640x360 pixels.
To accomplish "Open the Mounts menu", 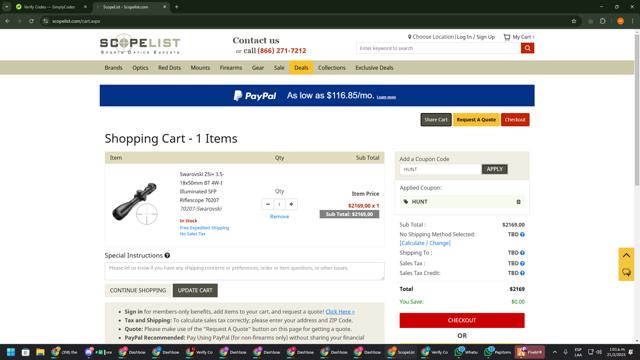I will pyautogui.click(x=200, y=68).
